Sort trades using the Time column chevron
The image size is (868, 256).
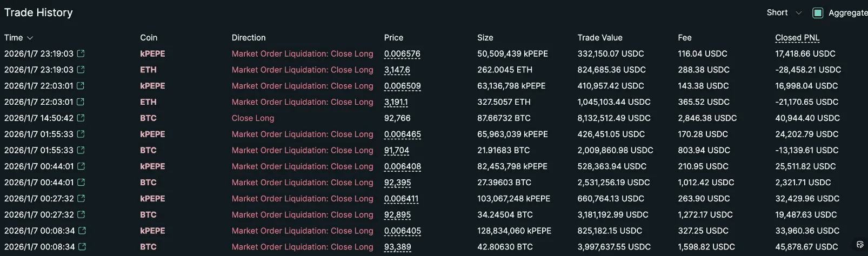click(x=30, y=38)
